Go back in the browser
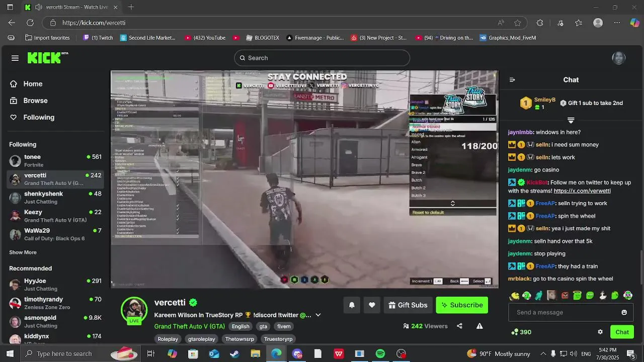Viewport: 644px width, 362px height. 12,23
